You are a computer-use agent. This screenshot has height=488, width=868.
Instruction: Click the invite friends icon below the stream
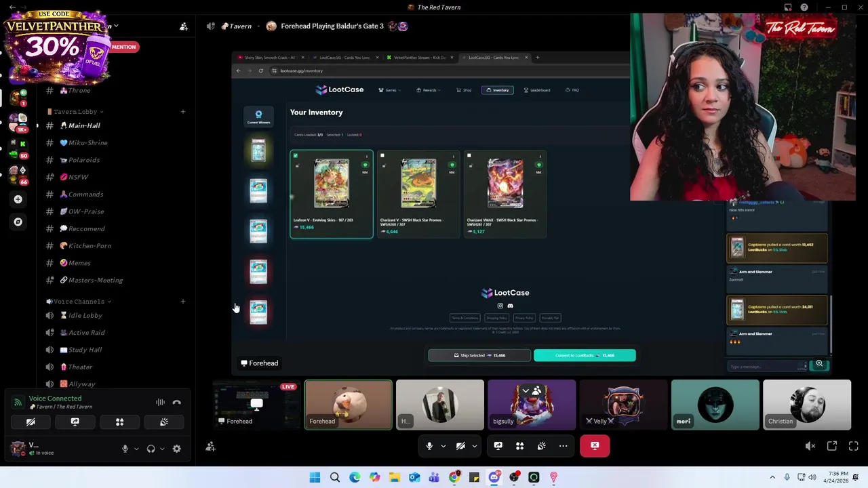tap(210, 446)
